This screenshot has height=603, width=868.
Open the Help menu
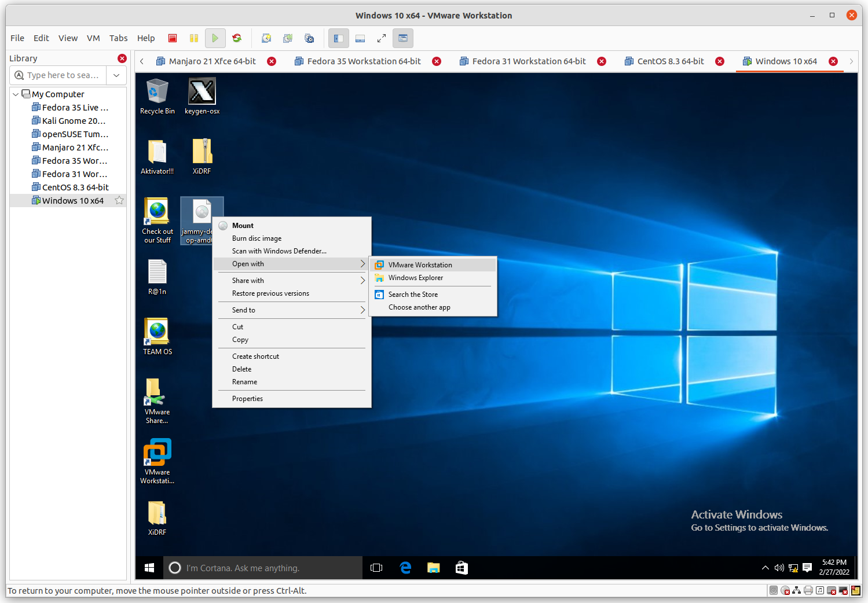coord(146,38)
